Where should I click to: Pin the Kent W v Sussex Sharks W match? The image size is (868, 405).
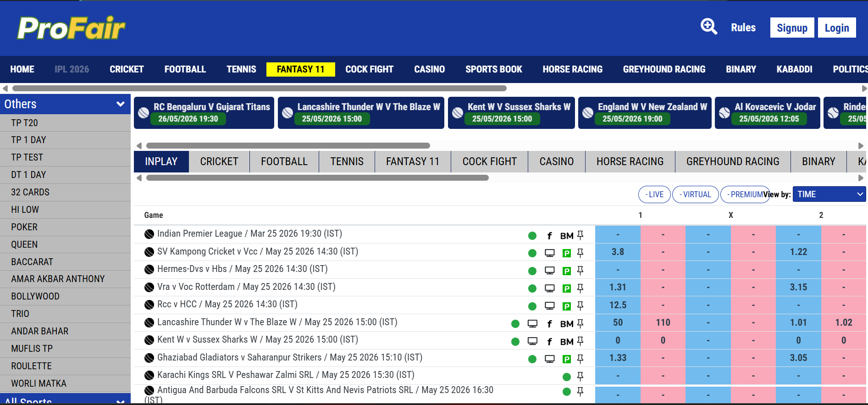click(580, 341)
